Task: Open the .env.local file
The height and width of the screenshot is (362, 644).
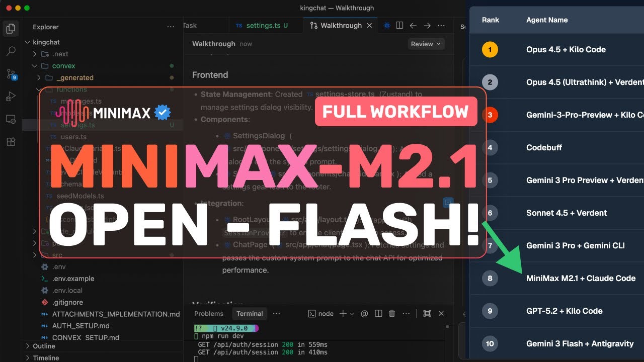Action: click(x=67, y=290)
